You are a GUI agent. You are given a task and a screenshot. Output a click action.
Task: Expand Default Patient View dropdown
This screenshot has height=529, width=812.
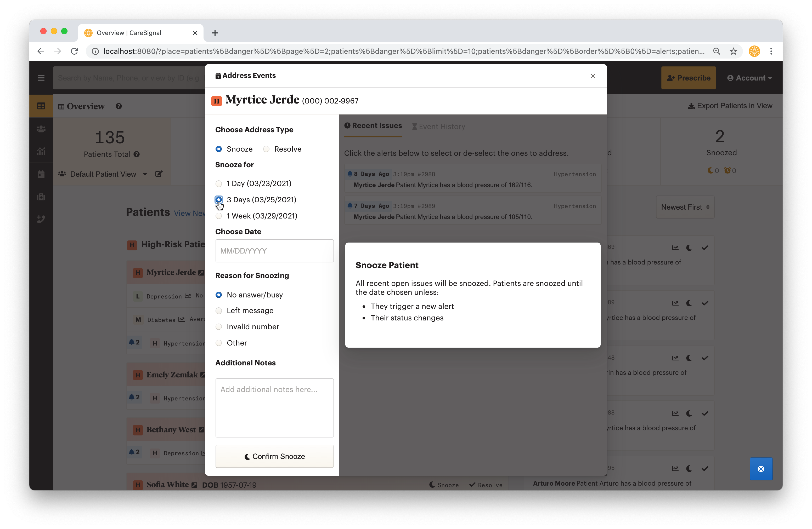[x=145, y=174]
